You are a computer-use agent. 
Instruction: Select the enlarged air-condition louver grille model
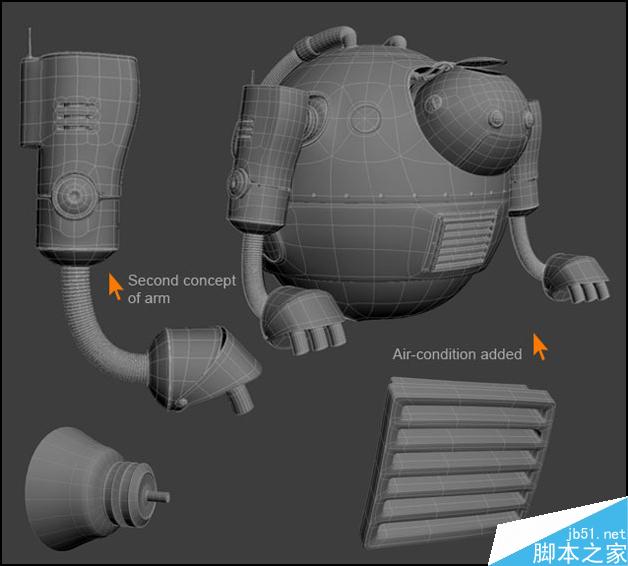click(x=459, y=463)
